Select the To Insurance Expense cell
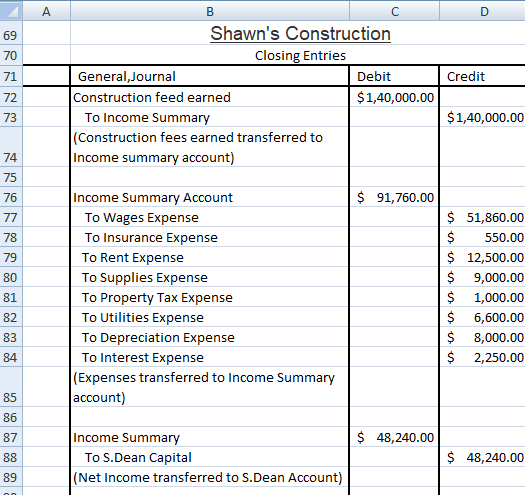The height and width of the screenshot is (495, 525). (210, 237)
